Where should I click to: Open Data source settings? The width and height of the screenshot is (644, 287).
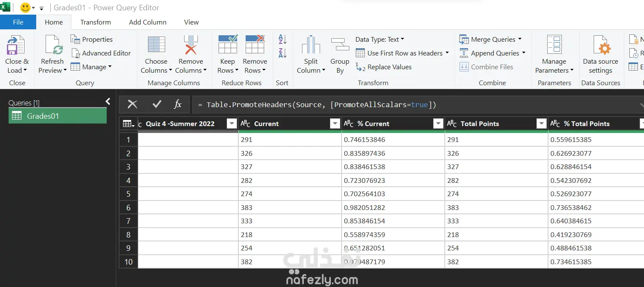(x=601, y=55)
